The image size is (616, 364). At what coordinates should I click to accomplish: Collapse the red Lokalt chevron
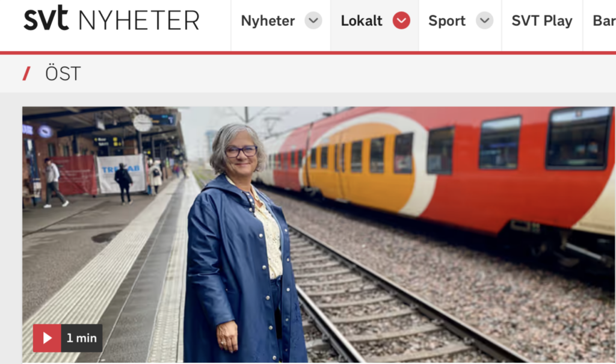pyautogui.click(x=401, y=20)
